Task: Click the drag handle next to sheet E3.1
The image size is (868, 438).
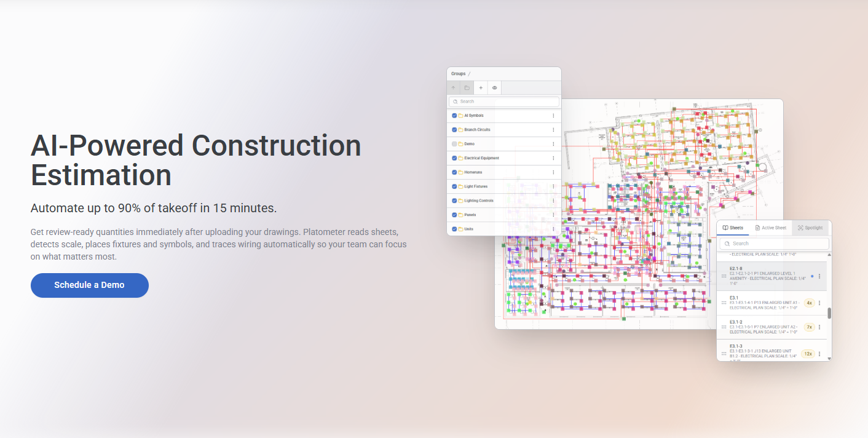Action: click(723, 301)
